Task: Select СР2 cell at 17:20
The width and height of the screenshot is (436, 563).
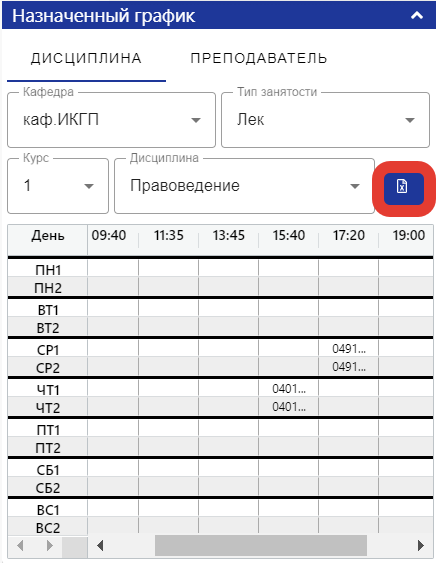Action: (348, 367)
